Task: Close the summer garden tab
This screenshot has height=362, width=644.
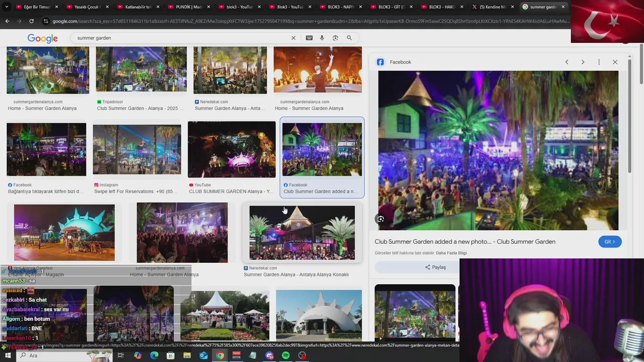Action: coord(563,7)
